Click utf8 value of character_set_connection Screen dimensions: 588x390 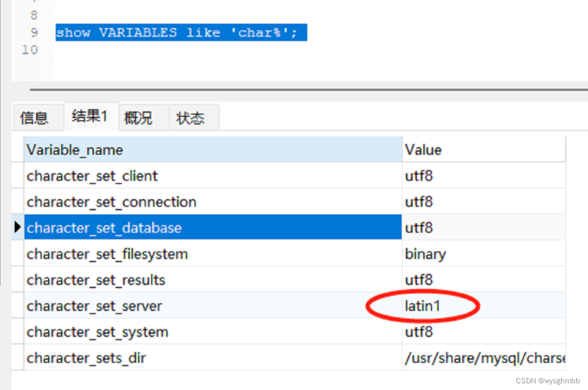484,202
